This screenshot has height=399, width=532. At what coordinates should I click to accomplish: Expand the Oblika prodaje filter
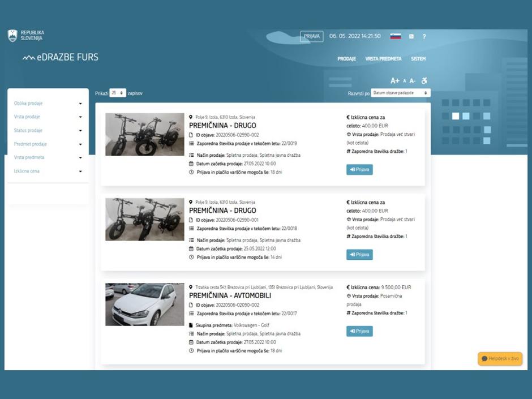48,104
